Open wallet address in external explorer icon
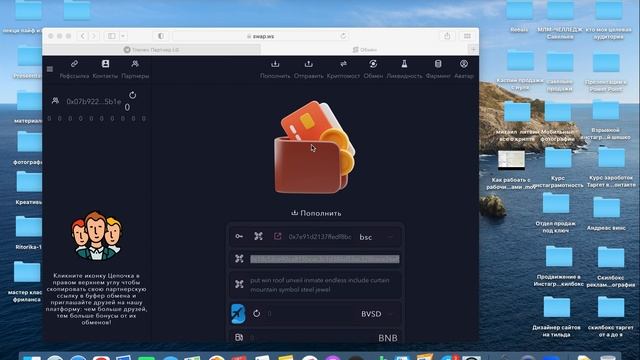The image size is (640, 360). coord(278,236)
